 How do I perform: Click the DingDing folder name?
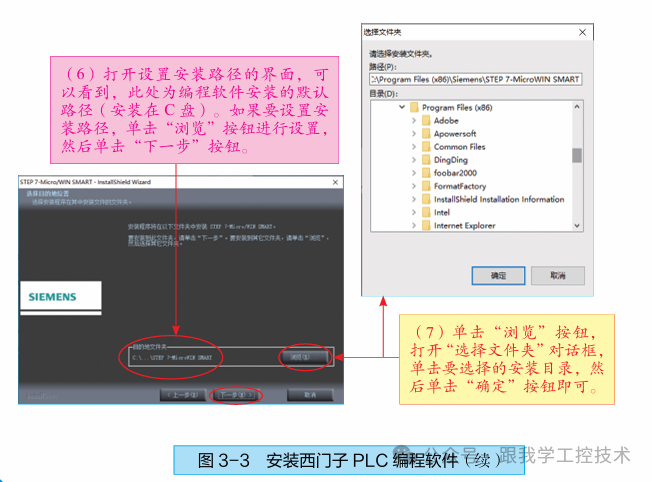click(451, 160)
